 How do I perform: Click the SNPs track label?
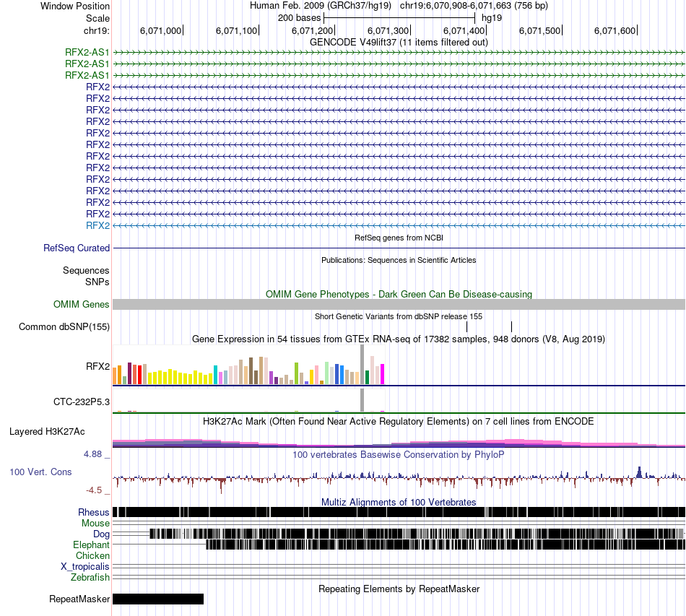tap(97, 282)
